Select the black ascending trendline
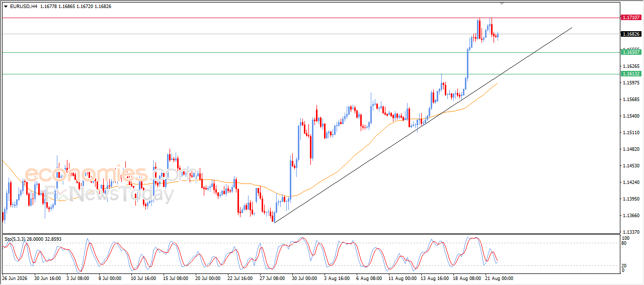644x285 pixels. tap(423, 125)
